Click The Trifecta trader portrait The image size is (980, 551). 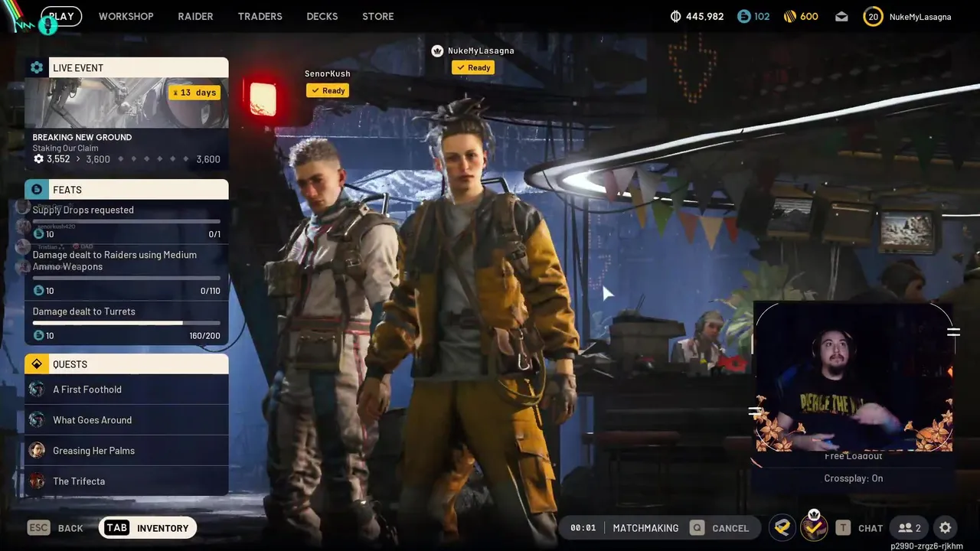[37, 481]
